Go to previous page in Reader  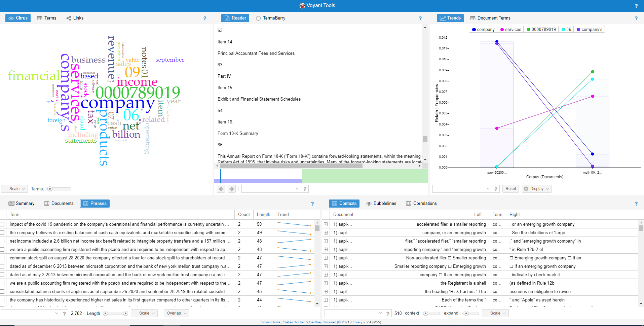[x=221, y=189]
